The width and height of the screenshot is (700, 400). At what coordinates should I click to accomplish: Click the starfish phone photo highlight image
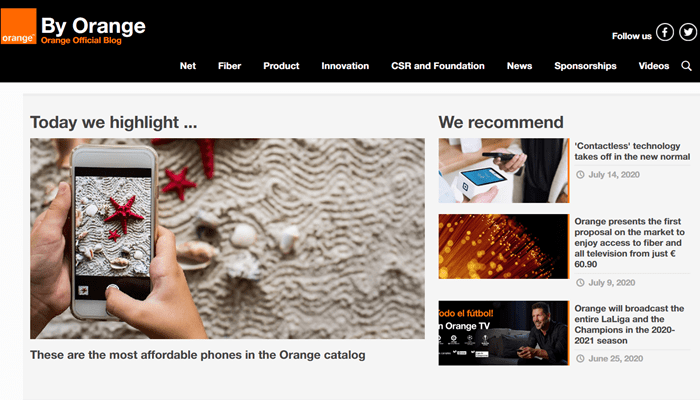coord(227,238)
